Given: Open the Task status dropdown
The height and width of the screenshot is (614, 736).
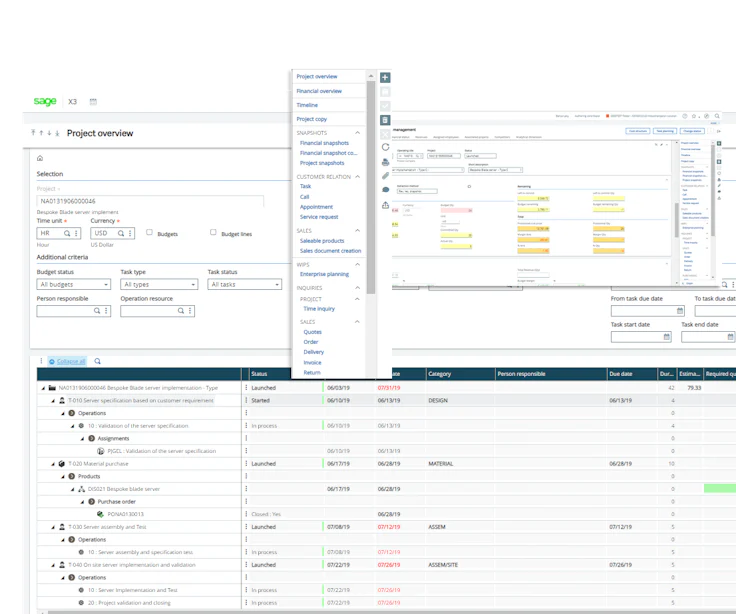Looking at the screenshot, I should tap(245, 284).
